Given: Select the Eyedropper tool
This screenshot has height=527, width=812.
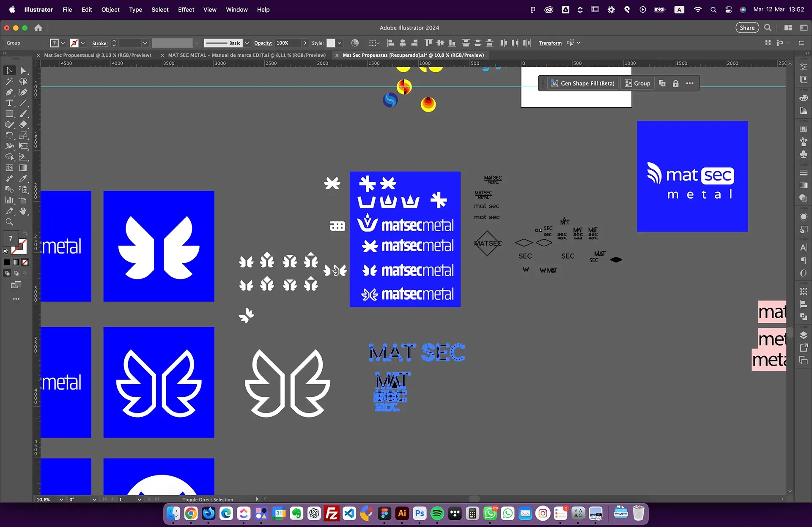Looking at the screenshot, I should pos(23,178).
